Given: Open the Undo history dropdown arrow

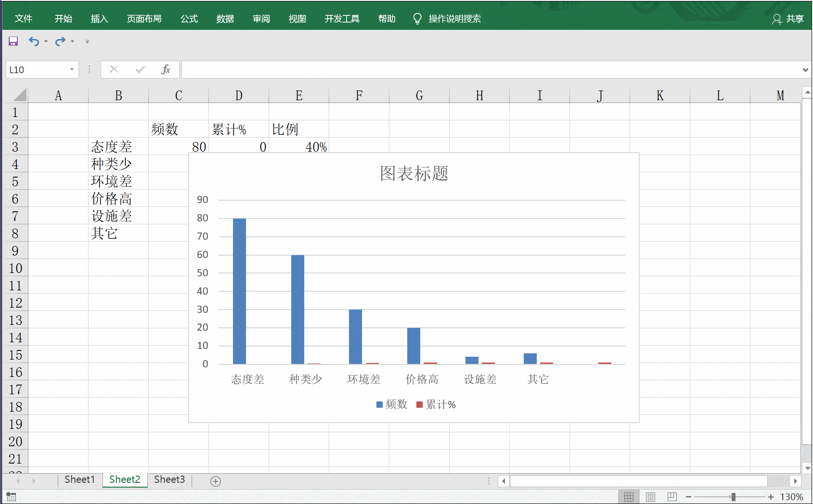Looking at the screenshot, I should (x=46, y=42).
